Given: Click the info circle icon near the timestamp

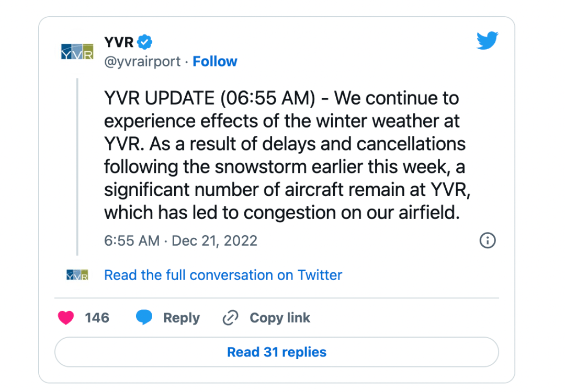Looking at the screenshot, I should [x=488, y=240].
